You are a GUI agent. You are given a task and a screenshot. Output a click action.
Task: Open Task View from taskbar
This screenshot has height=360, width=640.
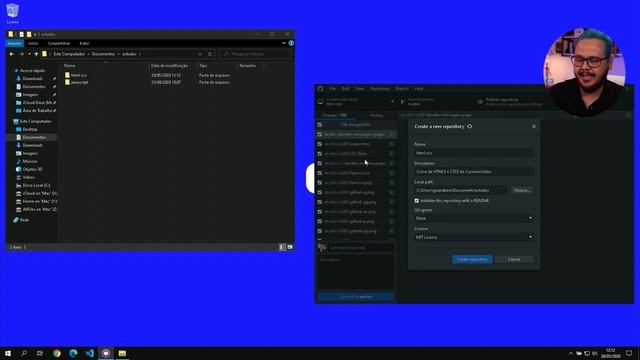(40, 353)
